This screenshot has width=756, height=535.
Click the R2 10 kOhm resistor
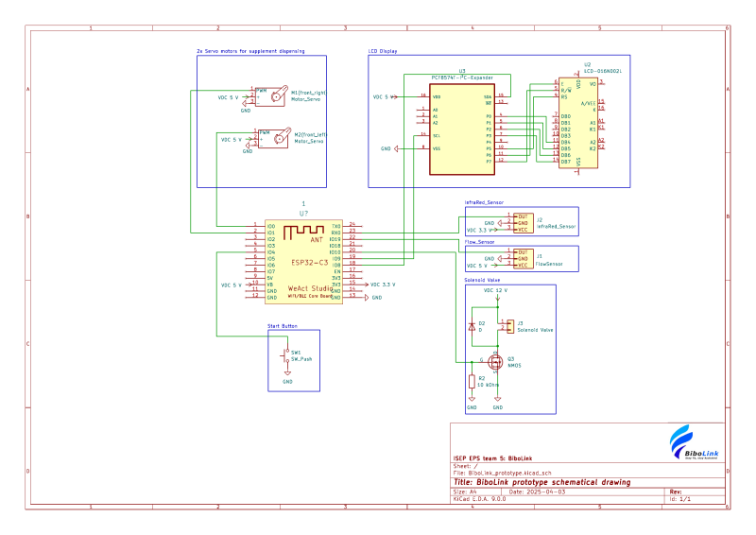pos(472,382)
